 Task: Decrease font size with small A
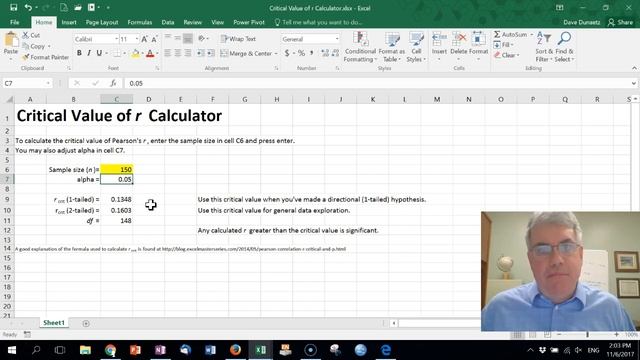pyautogui.click(x=154, y=39)
